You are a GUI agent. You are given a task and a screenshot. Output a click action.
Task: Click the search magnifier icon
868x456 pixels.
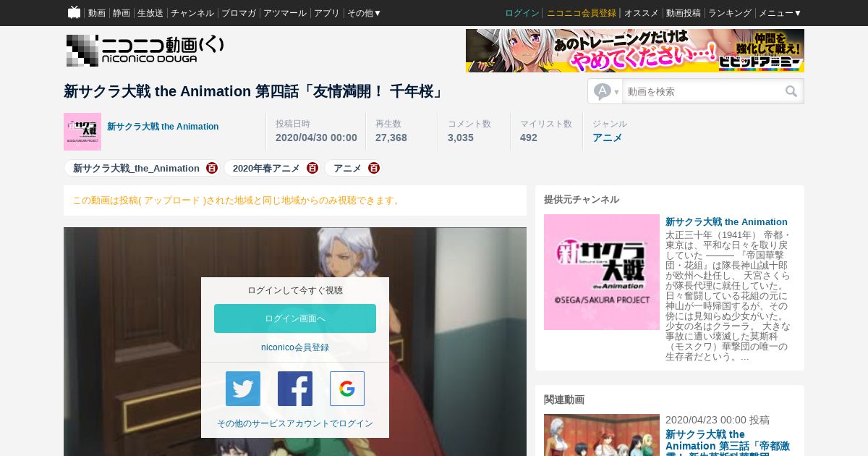point(791,91)
